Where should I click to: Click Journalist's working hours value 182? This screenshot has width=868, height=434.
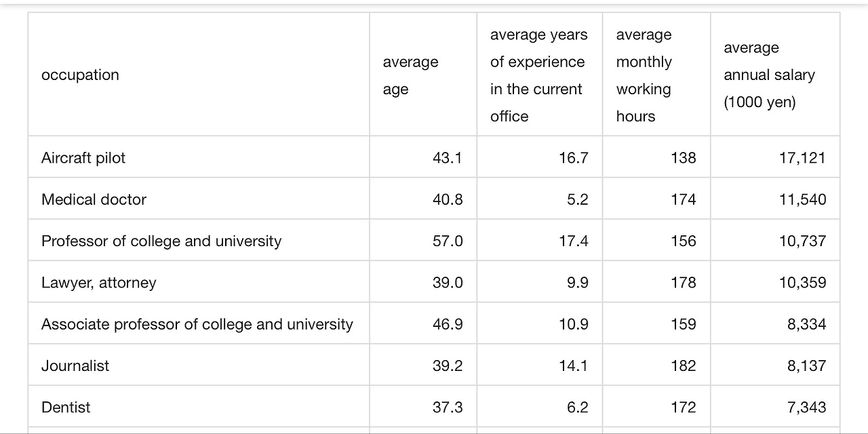click(683, 366)
